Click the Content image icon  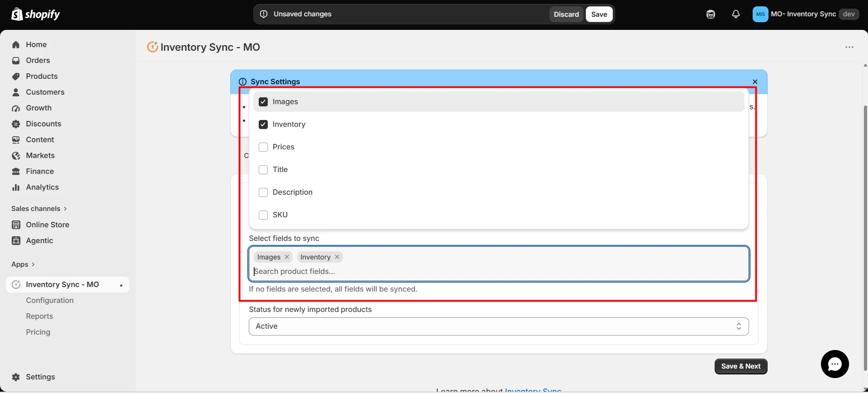16,139
